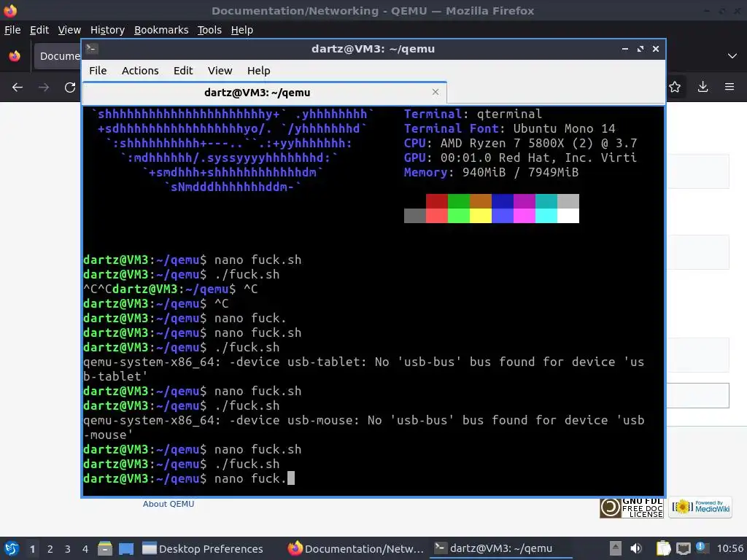Click the 'GPU: 00:01.0 Red Hat' line
Image resolution: width=747 pixels, height=560 pixels.
(520, 157)
